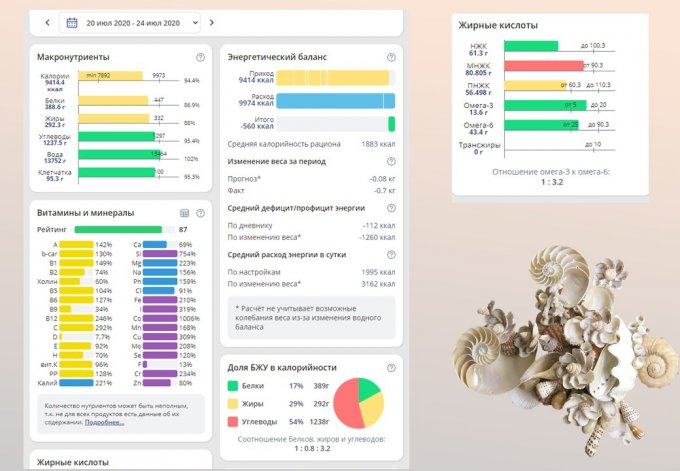Open help icon beside Изменение веса за период
The image size is (680, 471).
click(390, 161)
